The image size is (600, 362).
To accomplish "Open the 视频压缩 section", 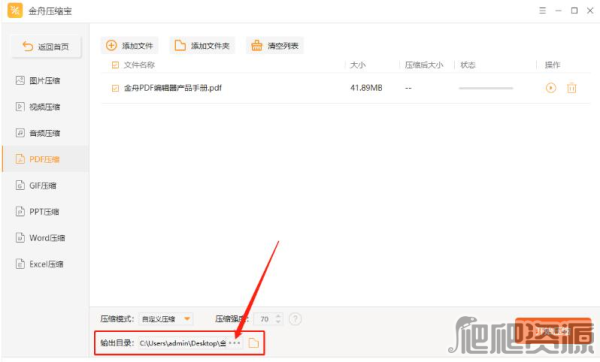I will tap(38, 107).
